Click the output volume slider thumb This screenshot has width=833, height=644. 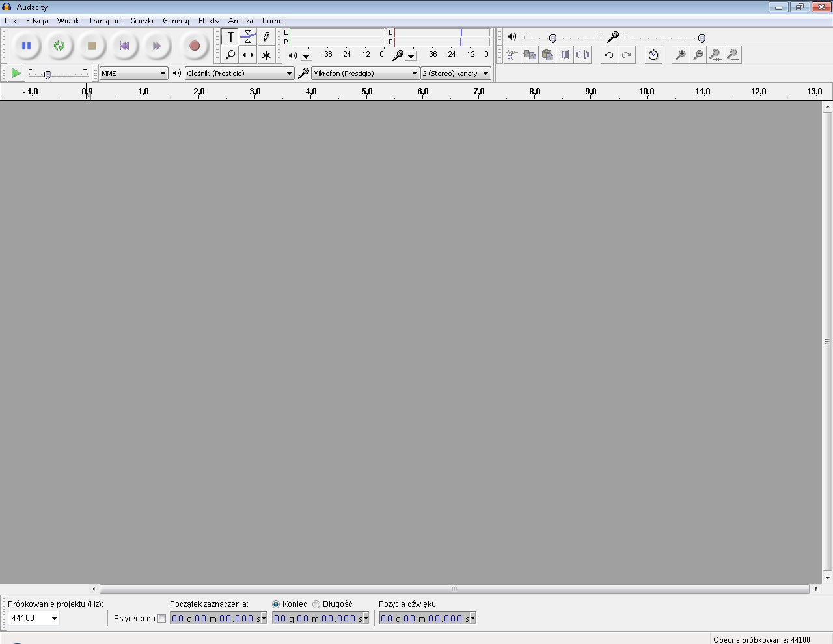553,38
